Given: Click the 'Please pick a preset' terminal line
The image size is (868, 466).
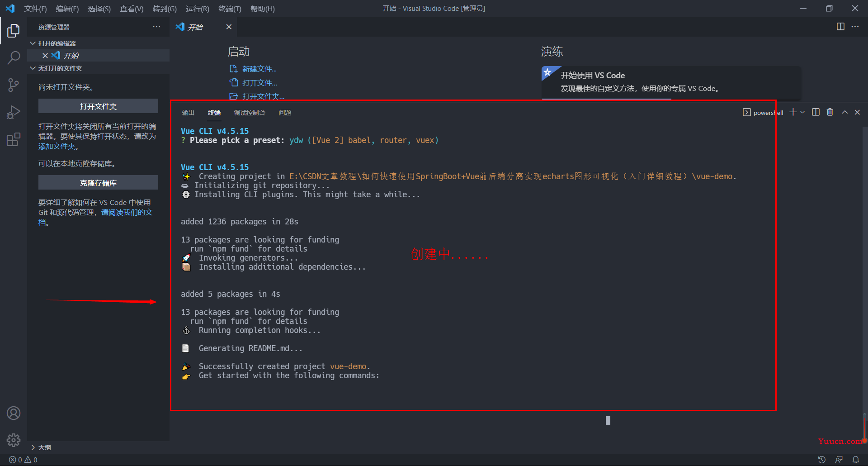Looking at the screenshot, I should (310, 140).
